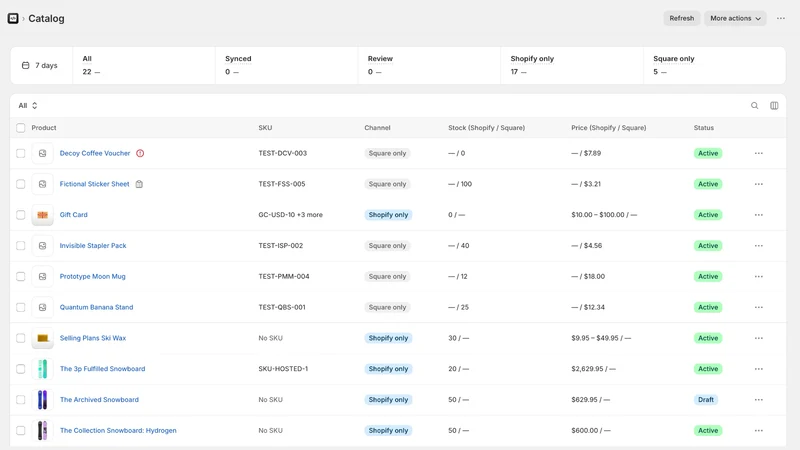This screenshot has height=450, width=800.
Task: Open row actions for Prototype Moon Mug
Action: tap(759, 277)
